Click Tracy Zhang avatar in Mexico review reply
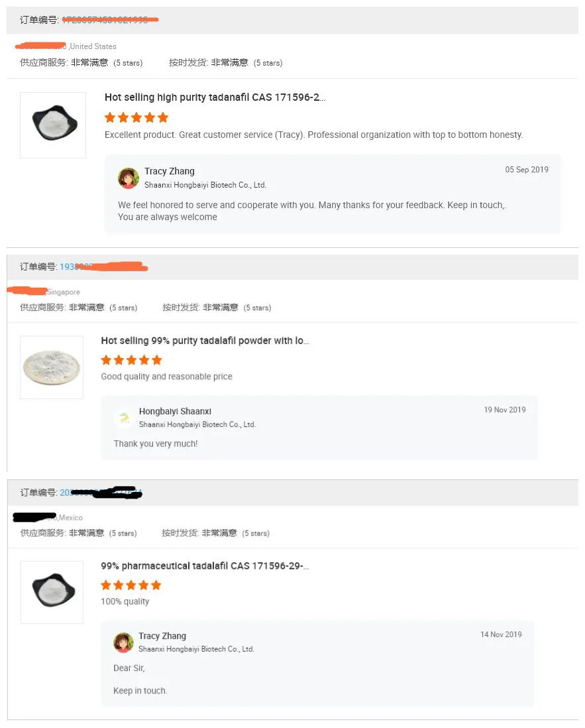The image size is (585, 728). click(123, 642)
